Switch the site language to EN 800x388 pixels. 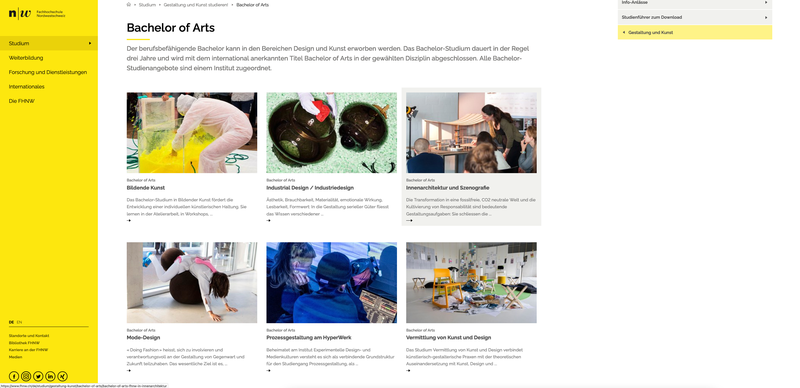click(19, 322)
